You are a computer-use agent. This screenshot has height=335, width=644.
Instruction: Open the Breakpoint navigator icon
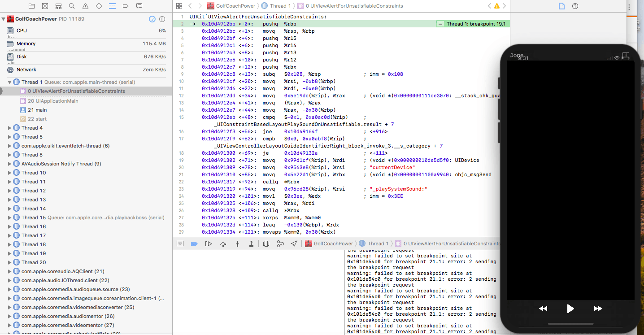point(126,6)
